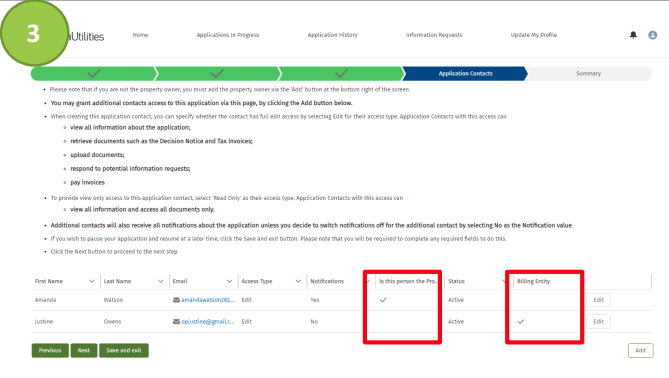This screenshot has width=669, height=378.
Task: Edit the Amanda Watson contact row
Action: point(598,300)
